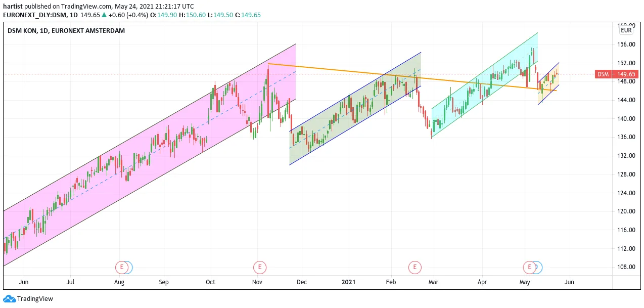Click the TradingView cloud logo icon
The image size is (644, 308).
tap(9, 299)
